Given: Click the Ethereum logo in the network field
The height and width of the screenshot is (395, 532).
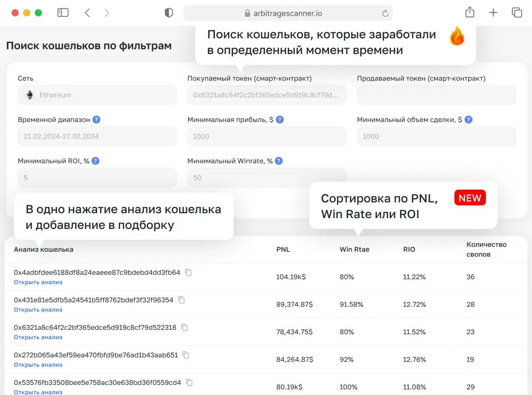Looking at the screenshot, I should coord(28,95).
